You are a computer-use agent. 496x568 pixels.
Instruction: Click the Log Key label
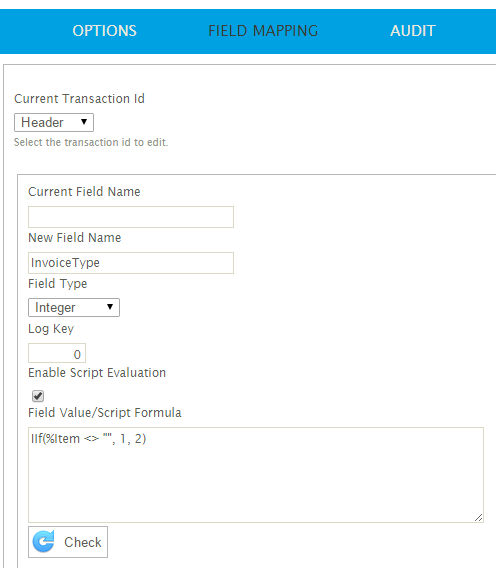[x=51, y=329]
